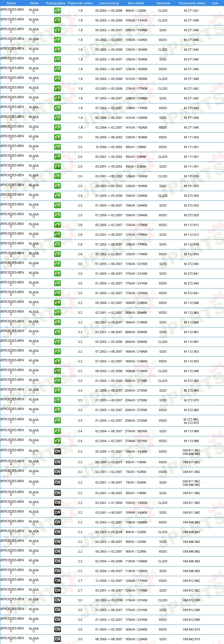Click the Marka column header

11,3
